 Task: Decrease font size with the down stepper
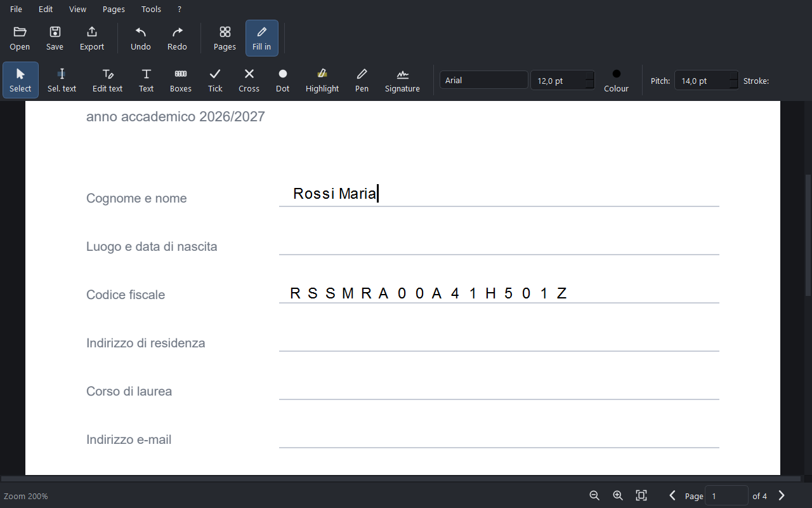coord(590,85)
